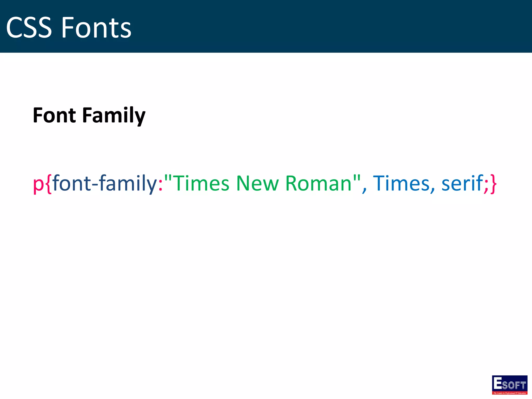532x399 pixels.
Task: Click the green "Times New Roman" string
Action: [262, 183]
